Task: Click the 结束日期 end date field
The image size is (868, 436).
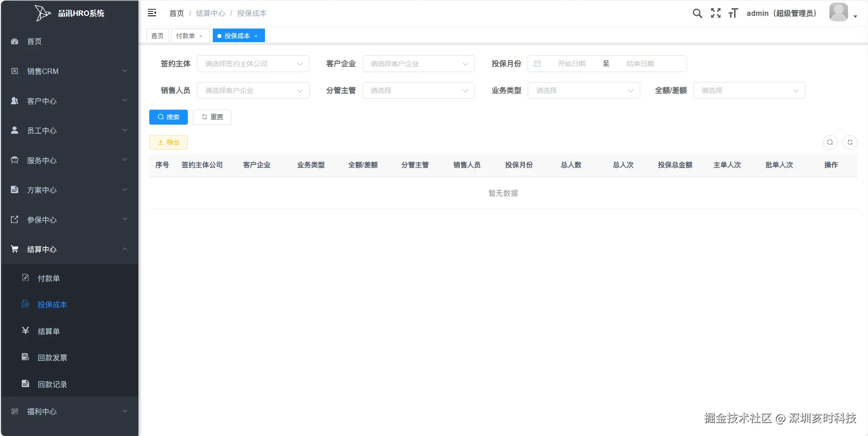Action: 640,64
